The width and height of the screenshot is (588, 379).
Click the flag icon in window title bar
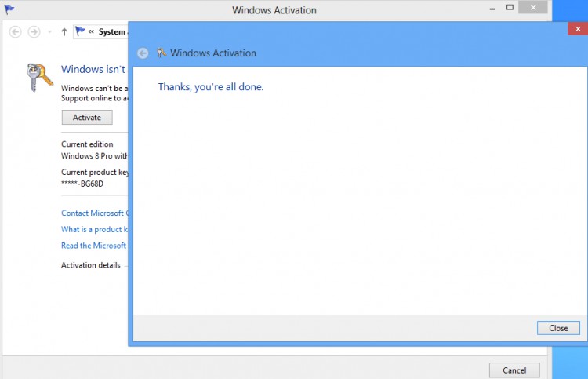coord(9,9)
